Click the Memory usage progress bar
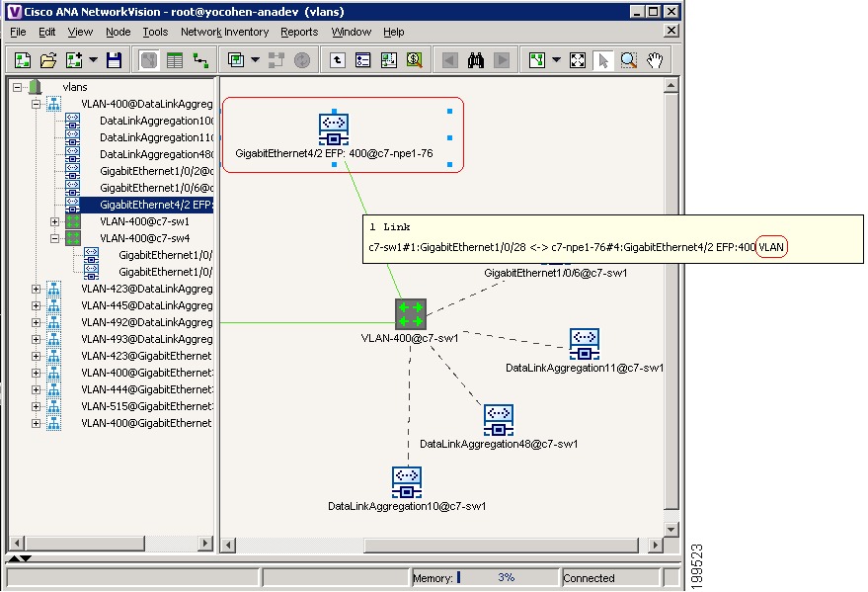This screenshot has height=592, width=868. click(486, 577)
